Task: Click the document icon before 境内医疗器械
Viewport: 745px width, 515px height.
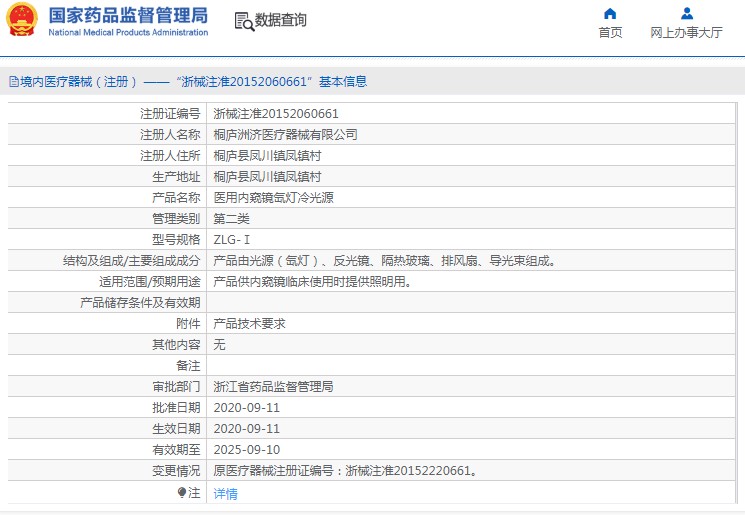Action: coord(13,82)
